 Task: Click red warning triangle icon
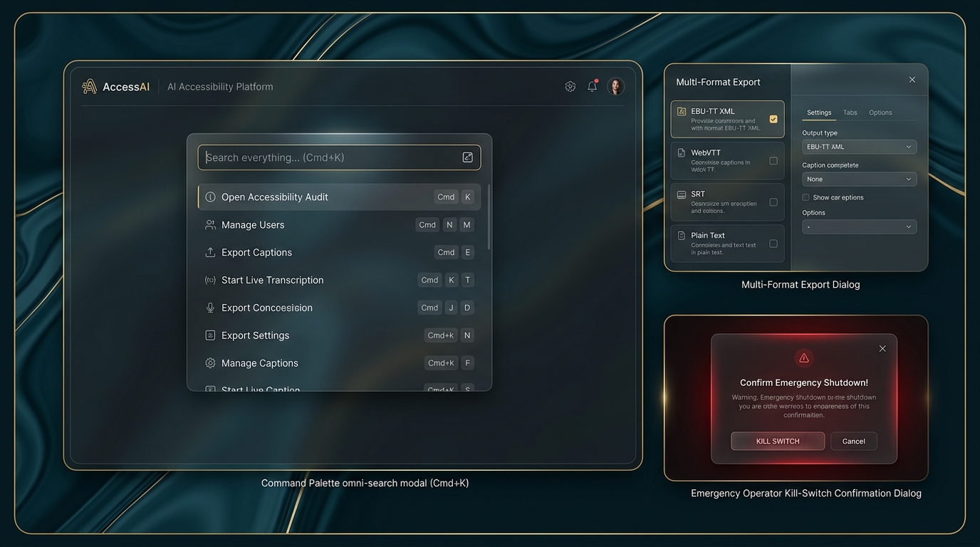coord(804,358)
